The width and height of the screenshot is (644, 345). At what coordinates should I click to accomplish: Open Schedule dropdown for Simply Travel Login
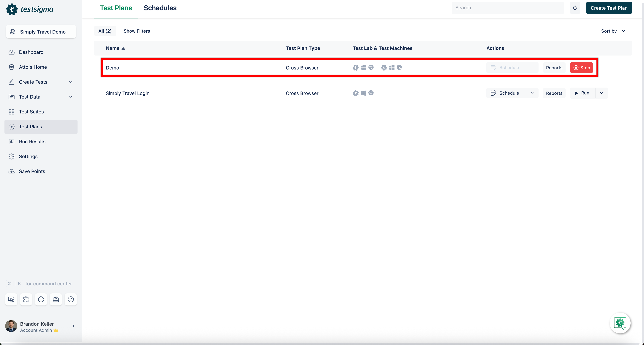(x=532, y=93)
